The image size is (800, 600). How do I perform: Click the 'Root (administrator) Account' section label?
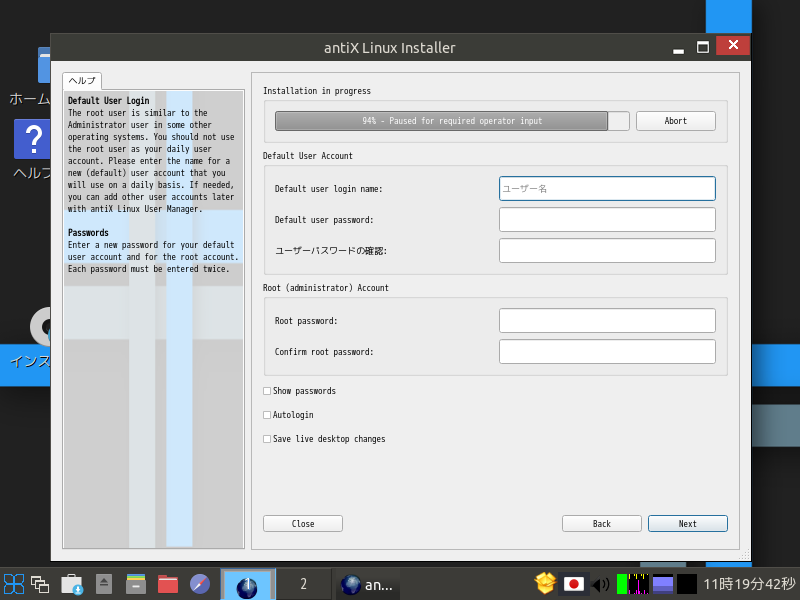click(326, 288)
